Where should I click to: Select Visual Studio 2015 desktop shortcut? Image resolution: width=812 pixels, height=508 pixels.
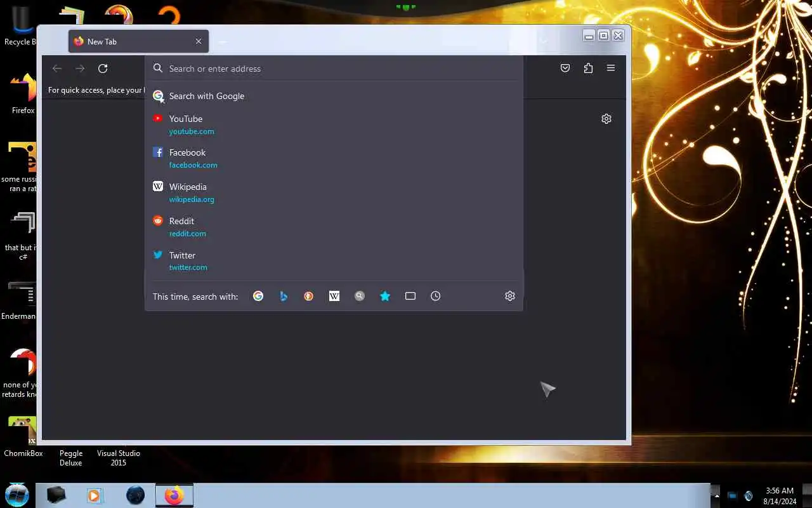pyautogui.click(x=118, y=458)
